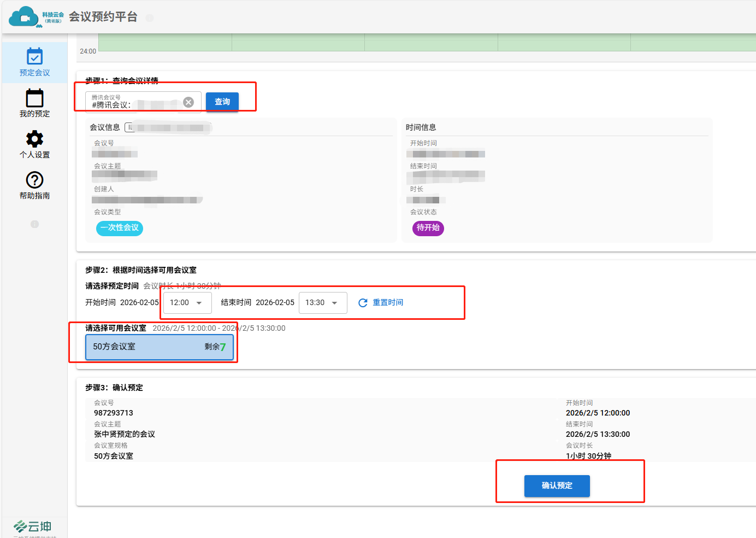This screenshot has height=538, width=756.
Task: Click the faint info icon below 帮助指南
Action: (x=34, y=224)
